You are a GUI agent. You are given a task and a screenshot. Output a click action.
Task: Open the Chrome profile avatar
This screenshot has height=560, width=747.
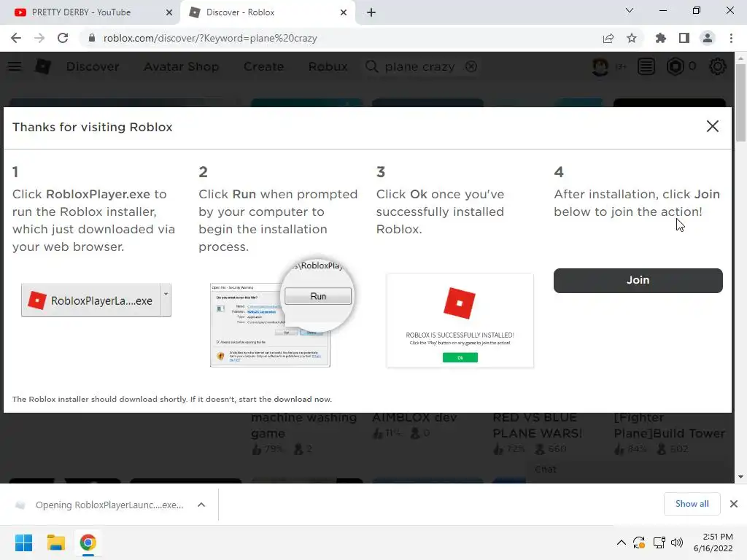coord(708,38)
